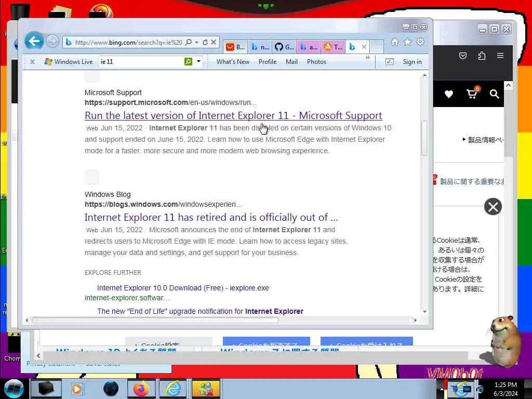Switch to the GitHub 'G...' tab

click(284, 47)
